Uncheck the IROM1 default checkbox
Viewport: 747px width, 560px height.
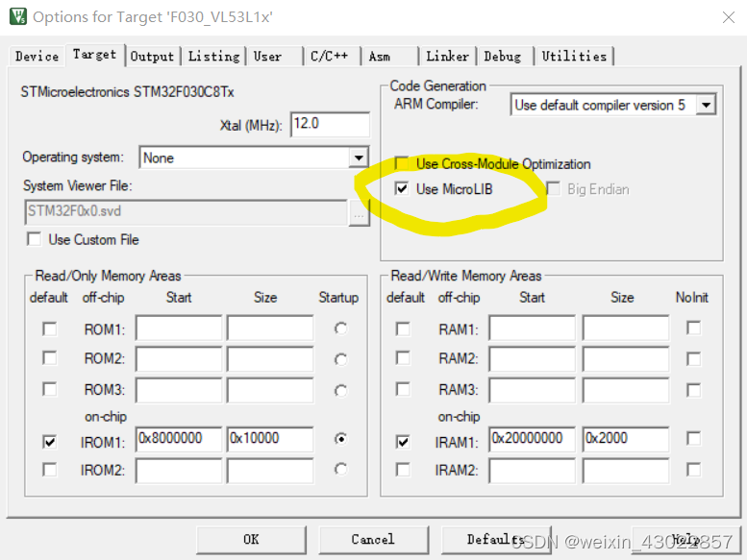click(50, 442)
